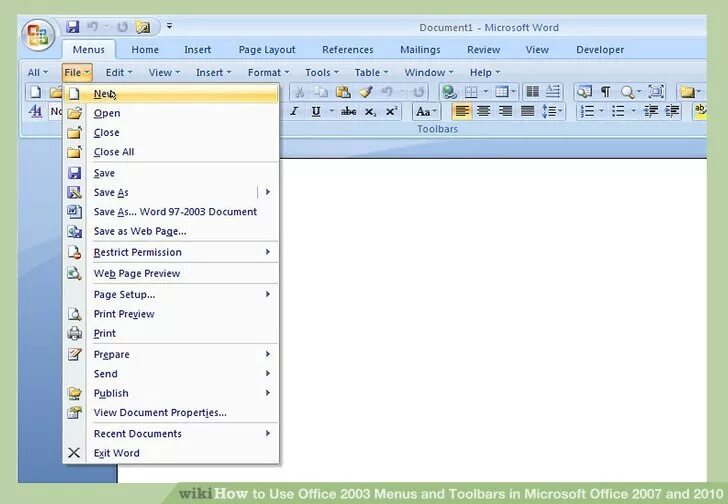Open the Help dropdown menu

click(485, 72)
